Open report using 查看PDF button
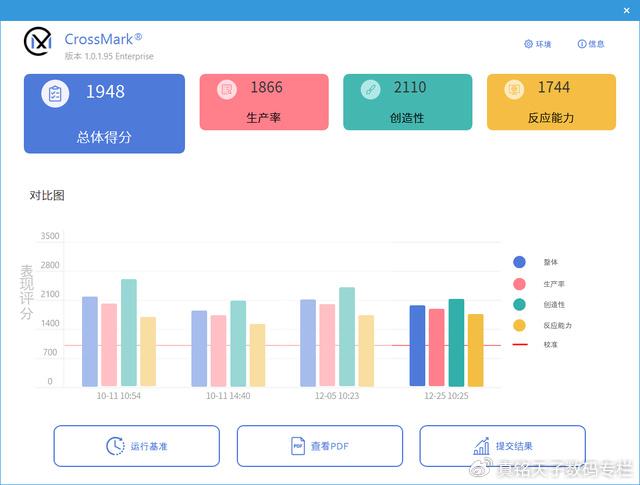The width and height of the screenshot is (640, 485). pyautogui.click(x=320, y=446)
